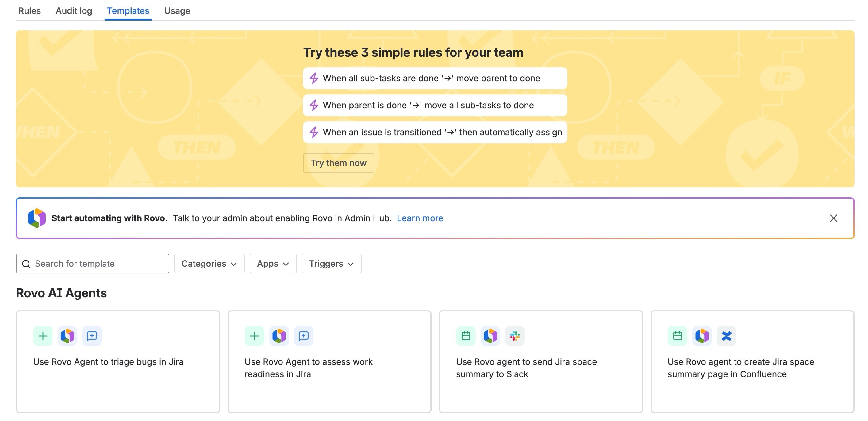Dismiss the Rovo banner with the X

tap(833, 218)
